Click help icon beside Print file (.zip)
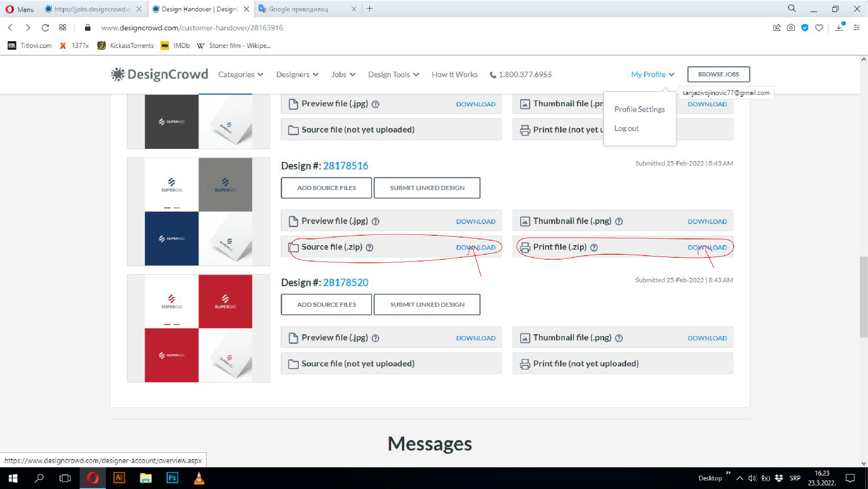The width and height of the screenshot is (868, 489). 594,247
